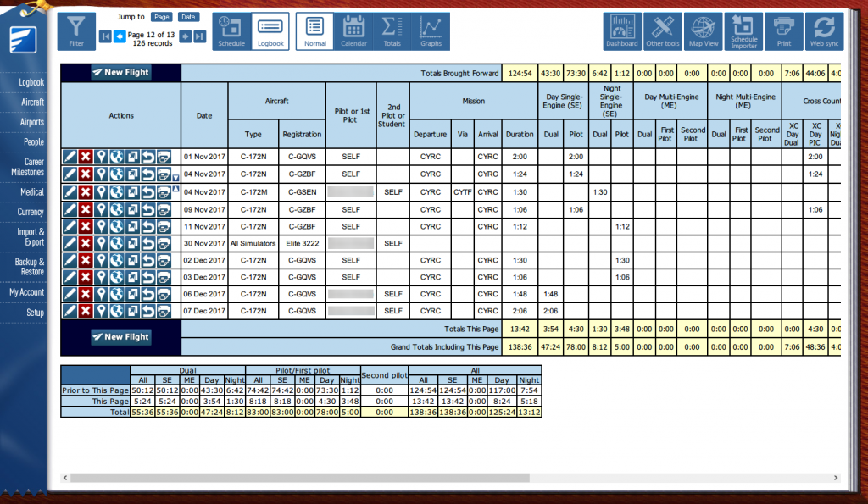Click the Print toolbar icon

784,31
